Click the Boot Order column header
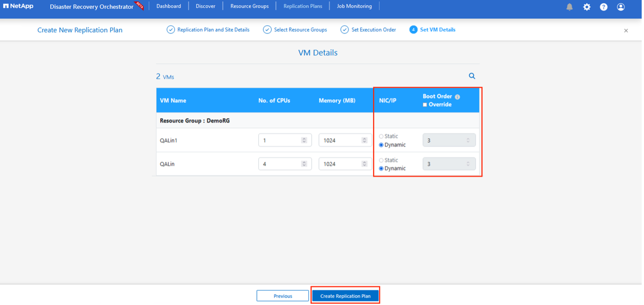Image resolution: width=644 pixels, height=305 pixels. pos(437,96)
